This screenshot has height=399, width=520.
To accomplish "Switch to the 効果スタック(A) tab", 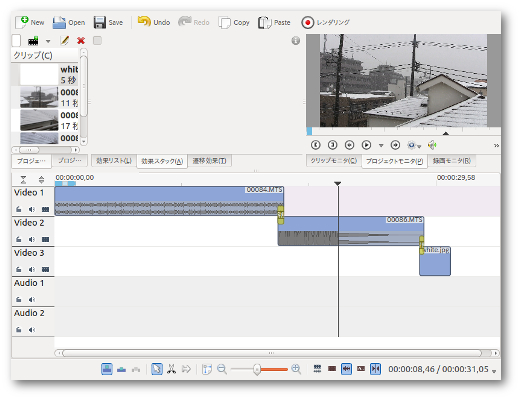I will (x=162, y=161).
